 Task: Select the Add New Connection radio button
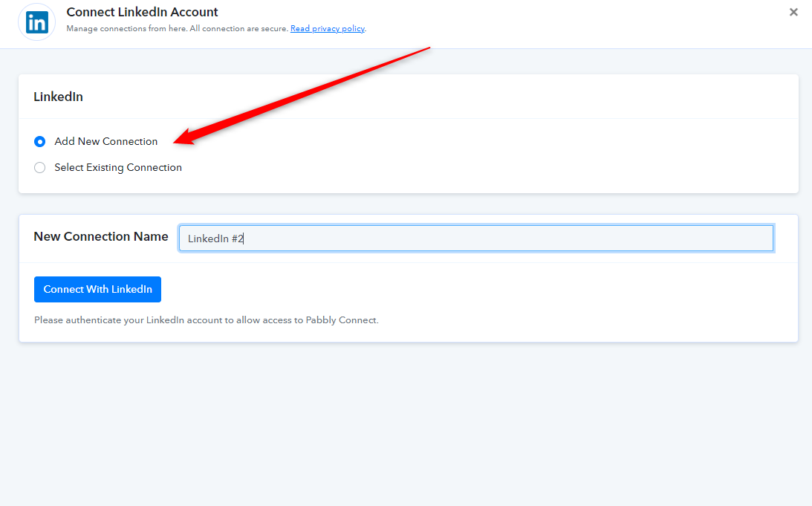tap(40, 141)
